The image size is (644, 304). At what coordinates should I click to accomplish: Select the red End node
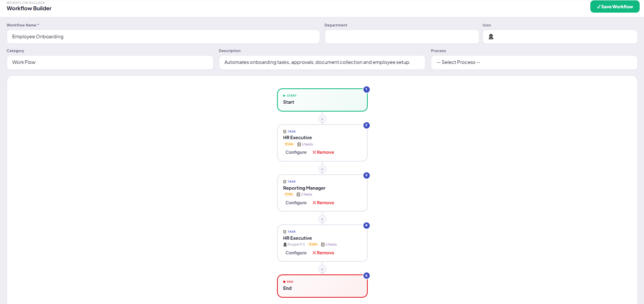pos(322,286)
